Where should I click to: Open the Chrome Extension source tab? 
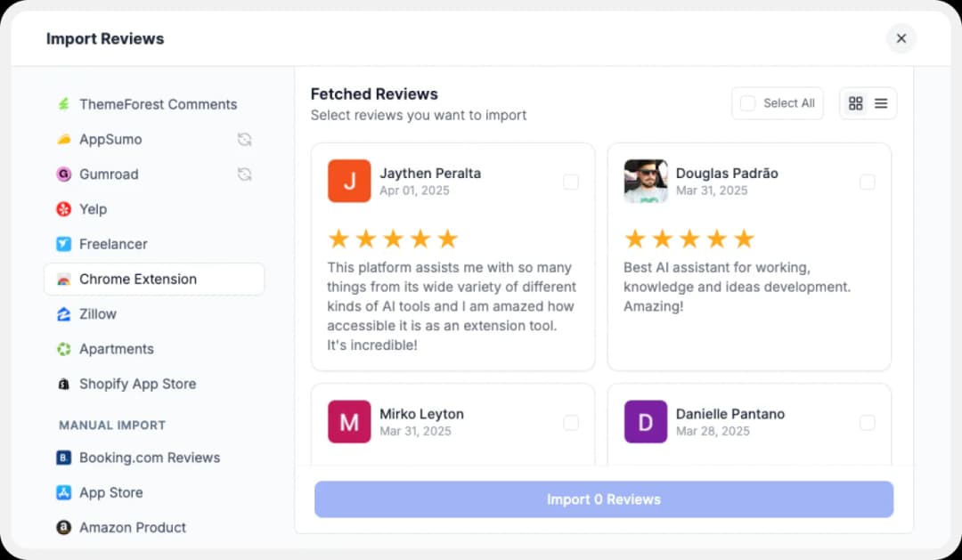[x=139, y=279]
